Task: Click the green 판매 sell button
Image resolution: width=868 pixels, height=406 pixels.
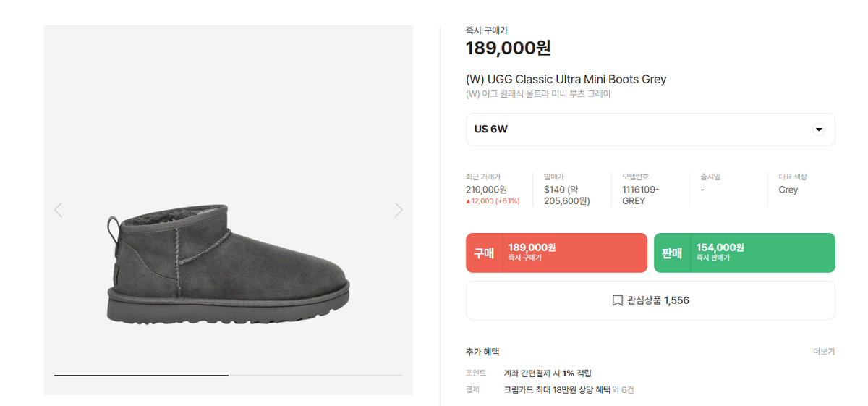Action: tap(744, 253)
